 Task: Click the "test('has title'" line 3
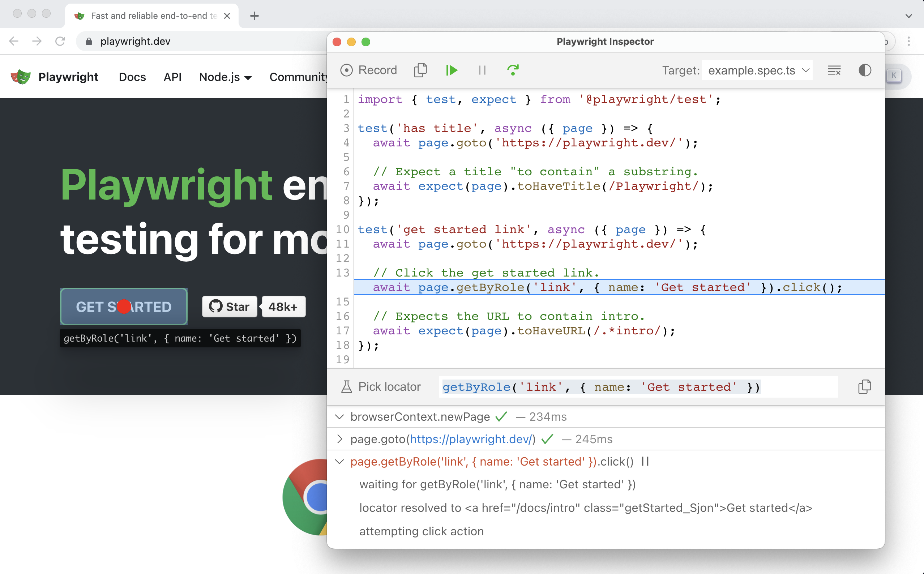506,128
